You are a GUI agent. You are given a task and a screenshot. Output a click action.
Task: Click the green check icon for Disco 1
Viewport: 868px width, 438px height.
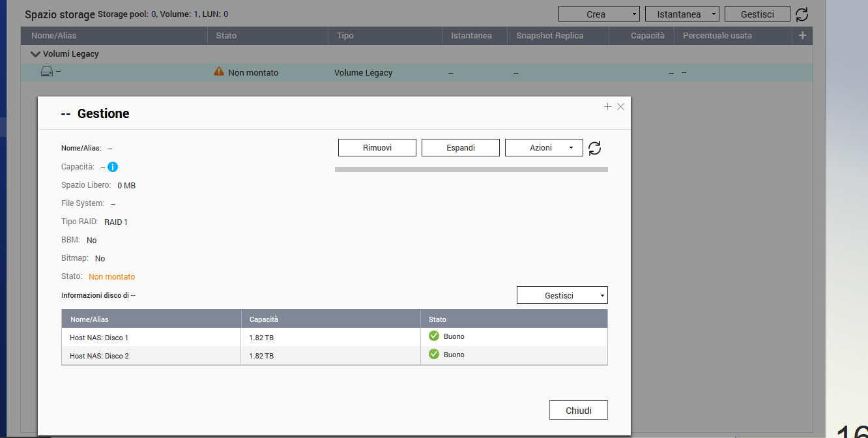(434, 336)
